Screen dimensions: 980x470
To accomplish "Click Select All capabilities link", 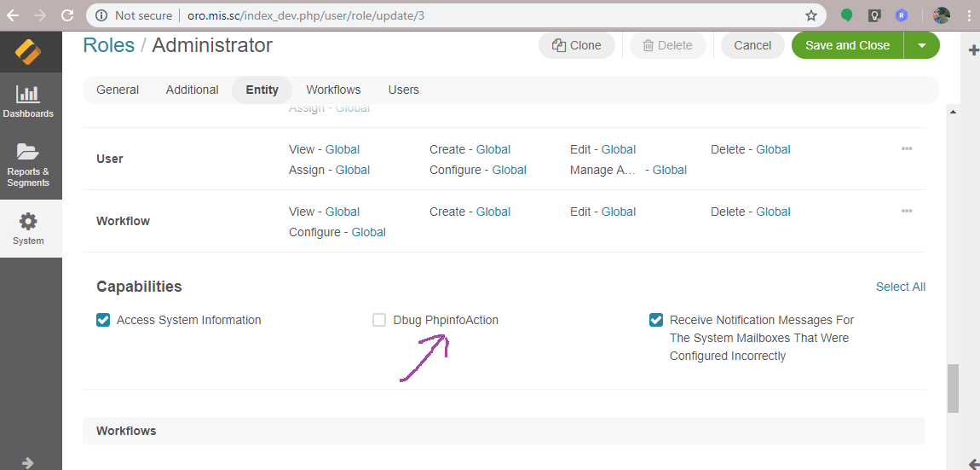I will [900, 287].
